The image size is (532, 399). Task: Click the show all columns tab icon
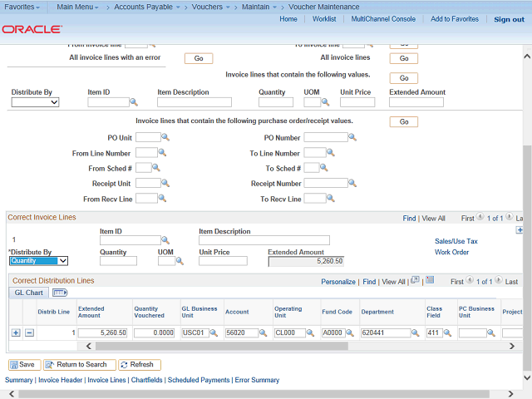tap(60, 293)
